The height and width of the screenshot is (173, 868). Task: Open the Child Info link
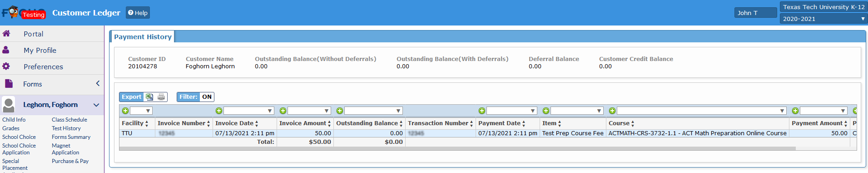(14, 120)
